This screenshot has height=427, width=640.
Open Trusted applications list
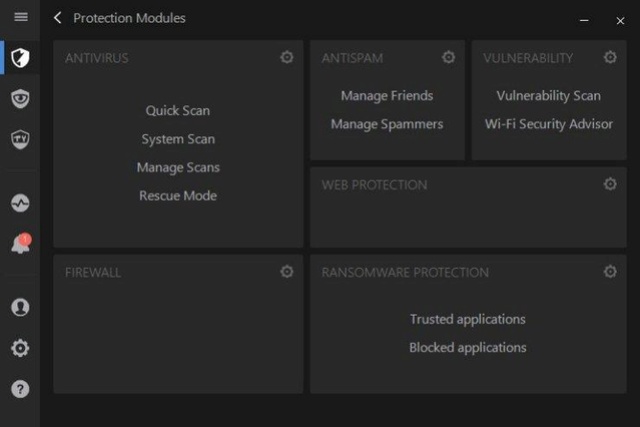(x=468, y=319)
